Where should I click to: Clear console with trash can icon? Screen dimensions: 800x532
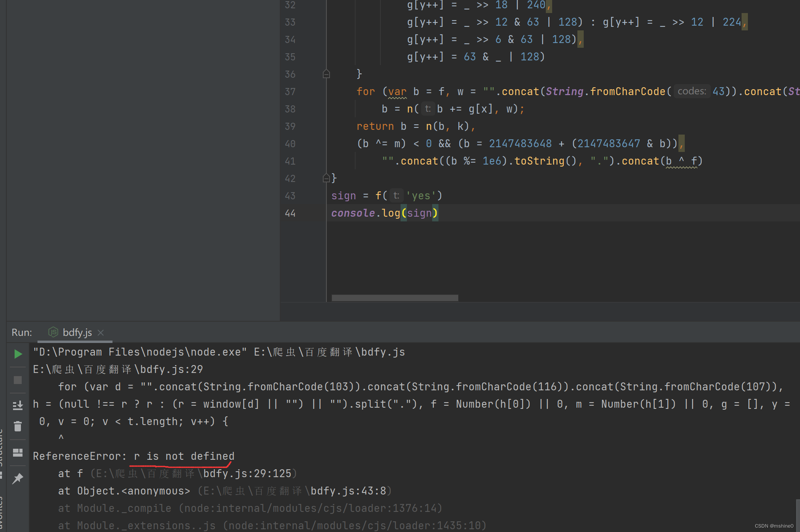point(18,426)
